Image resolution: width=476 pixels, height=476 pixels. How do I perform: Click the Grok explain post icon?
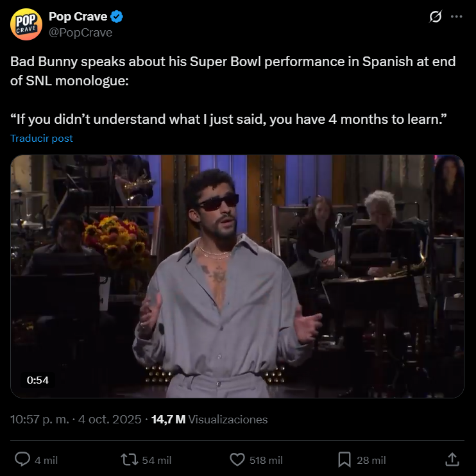coord(436,17)
